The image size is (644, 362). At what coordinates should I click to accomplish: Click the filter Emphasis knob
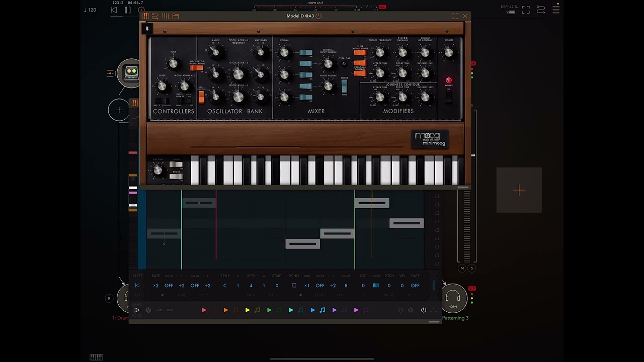pyautogui.click(x=403, y=52)
